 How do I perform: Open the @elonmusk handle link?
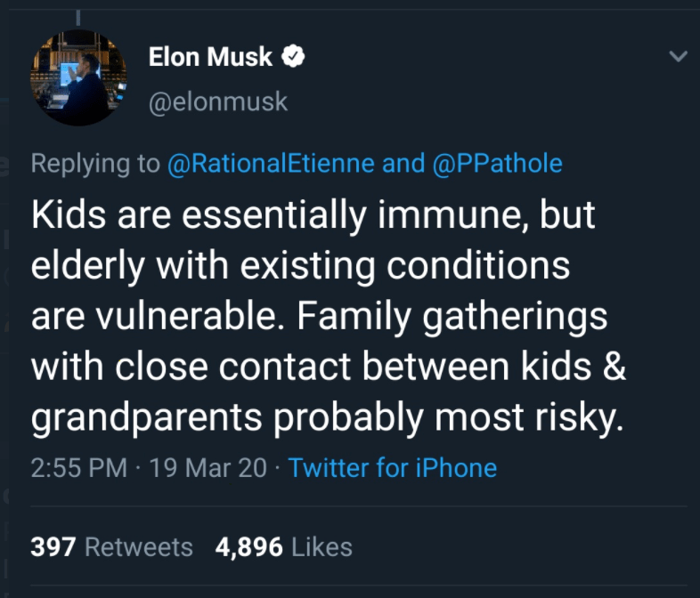click(x=218, y=101)
